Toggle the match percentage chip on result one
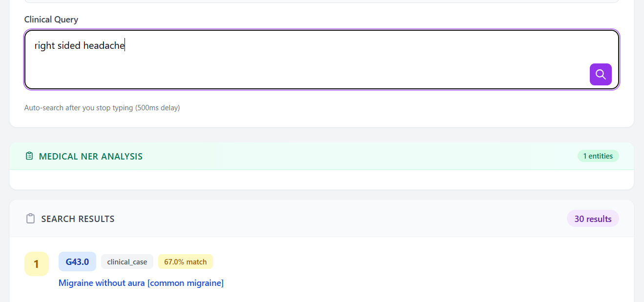 [x=185, y=262]
